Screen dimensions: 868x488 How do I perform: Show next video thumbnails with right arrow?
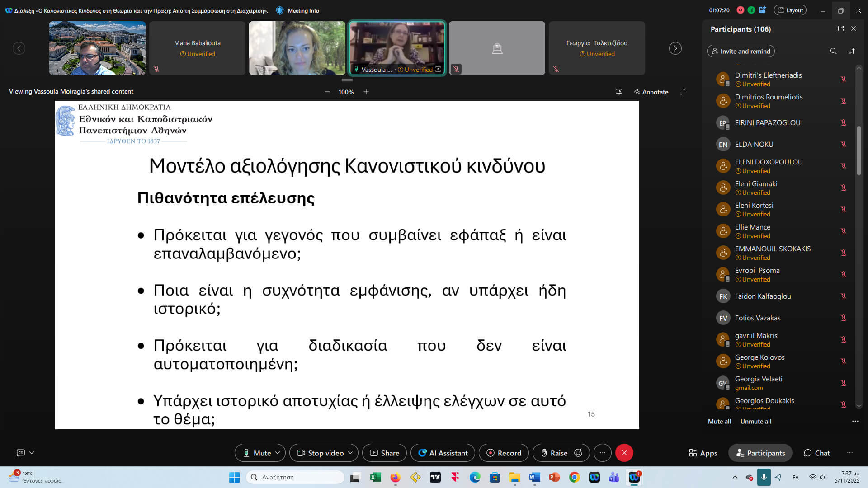(675, 48)
